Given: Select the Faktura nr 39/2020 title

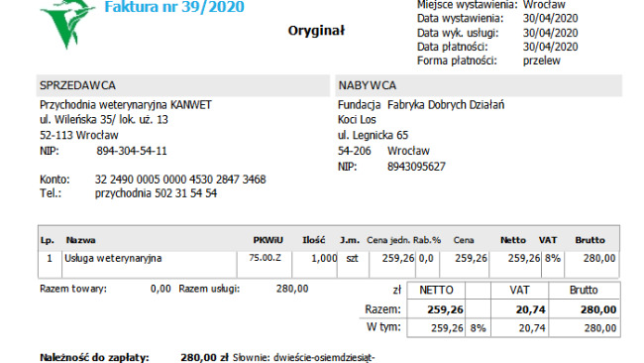Looking at the screenshot, I should pyautogui.click(x=174, y=7).
